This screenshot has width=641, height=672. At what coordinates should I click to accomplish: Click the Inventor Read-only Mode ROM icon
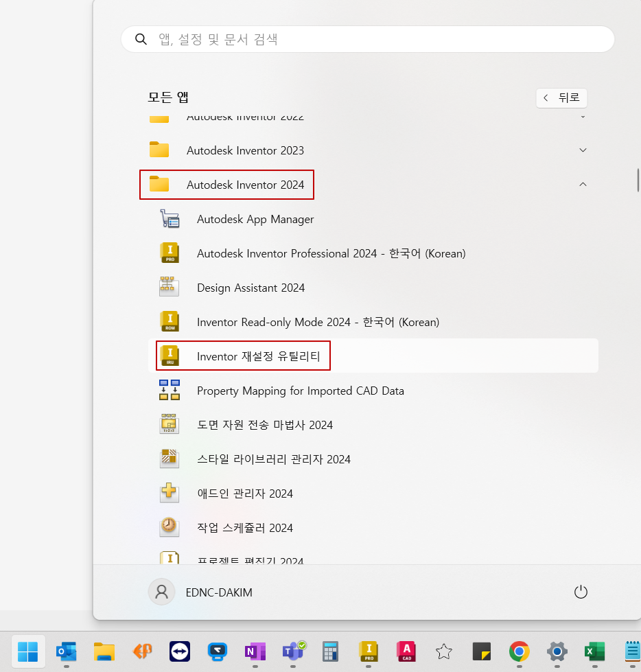pos(170,321)
